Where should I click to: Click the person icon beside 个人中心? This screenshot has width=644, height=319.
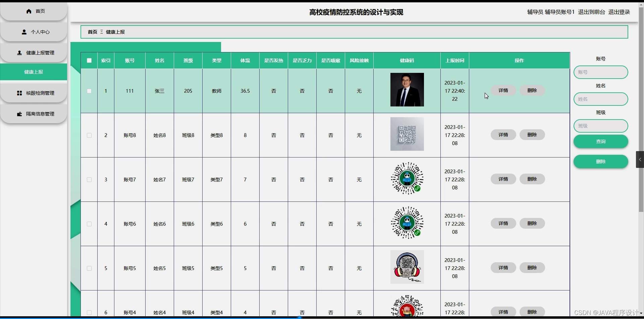click(24, 32)
